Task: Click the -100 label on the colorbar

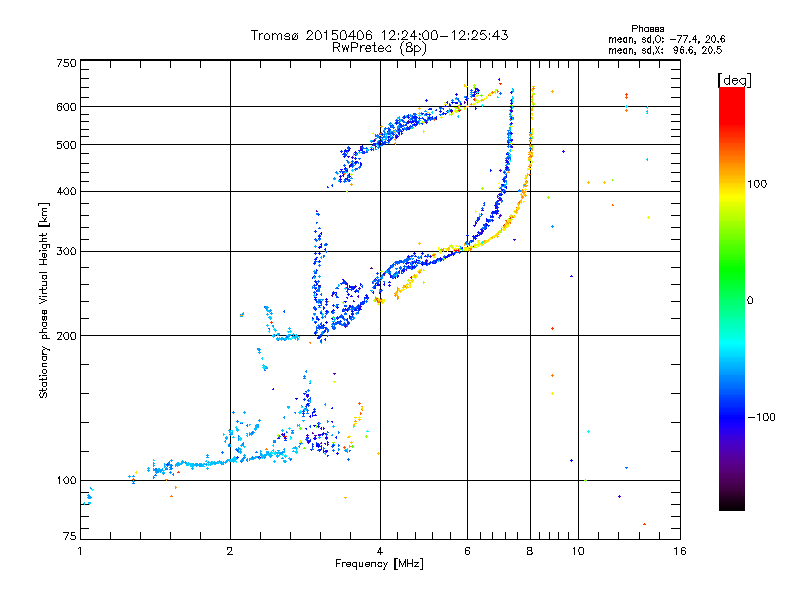Action: [762, 417]
